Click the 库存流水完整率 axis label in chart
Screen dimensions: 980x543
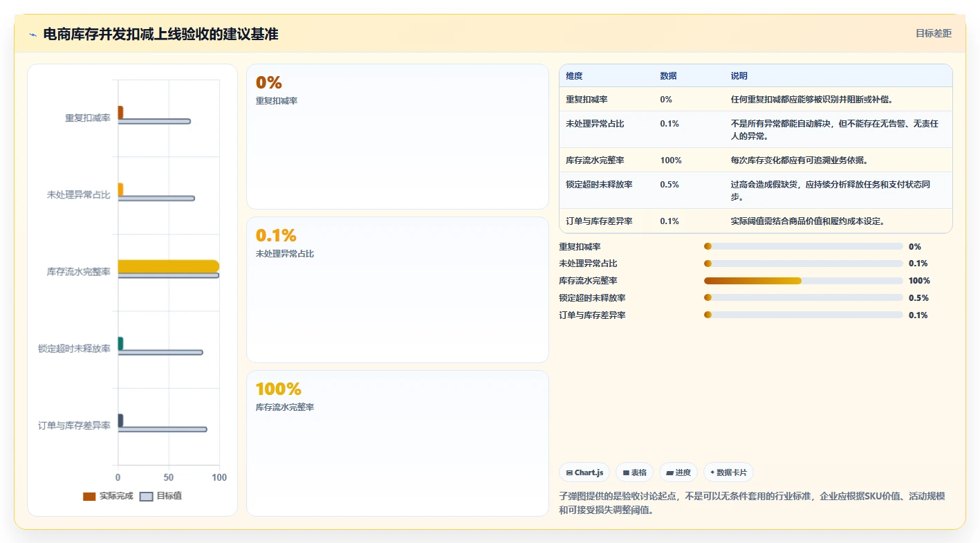coord(79,272)
